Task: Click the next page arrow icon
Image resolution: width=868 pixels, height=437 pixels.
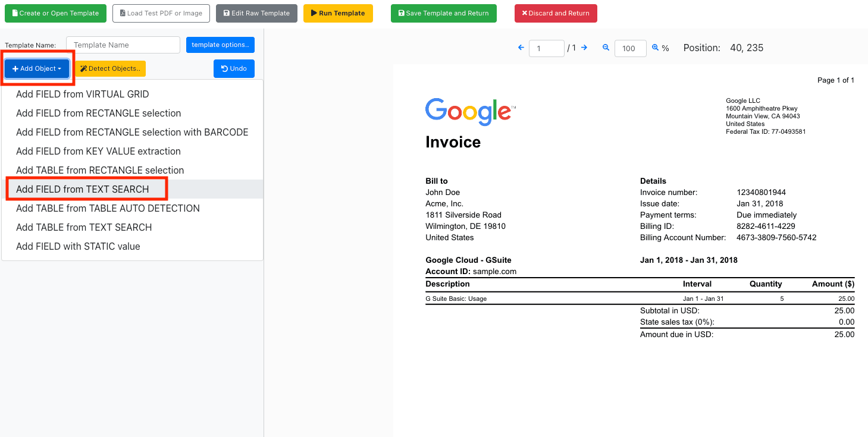Action: pyautogui.click(x=584, y=48)
